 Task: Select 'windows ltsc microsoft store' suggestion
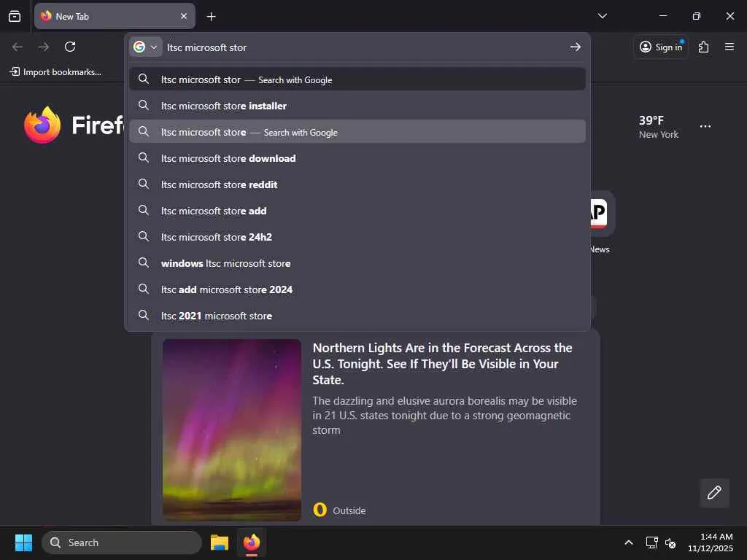pos(357,262)
